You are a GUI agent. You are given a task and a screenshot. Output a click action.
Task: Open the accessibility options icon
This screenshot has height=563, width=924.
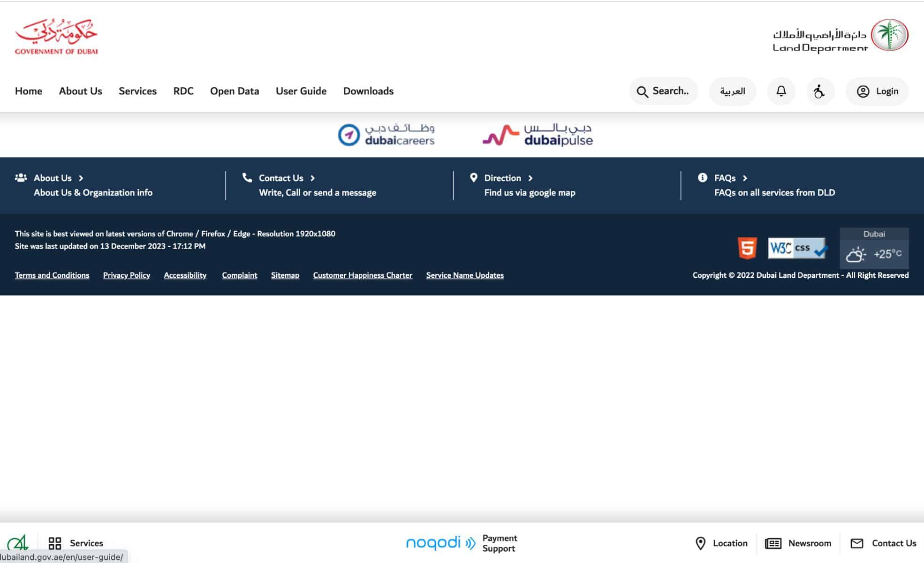[820, 91]
